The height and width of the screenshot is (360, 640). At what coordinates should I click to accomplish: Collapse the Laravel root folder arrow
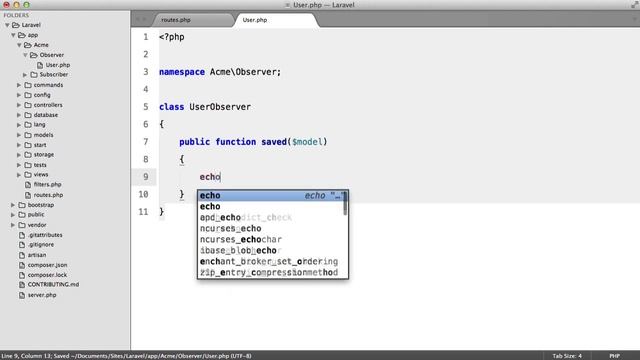[x=7, y=25]
